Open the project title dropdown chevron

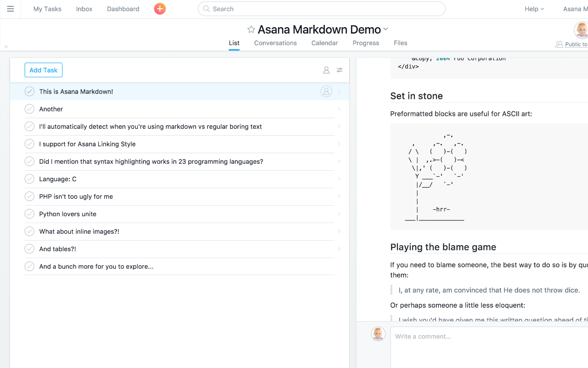[385, 29]
